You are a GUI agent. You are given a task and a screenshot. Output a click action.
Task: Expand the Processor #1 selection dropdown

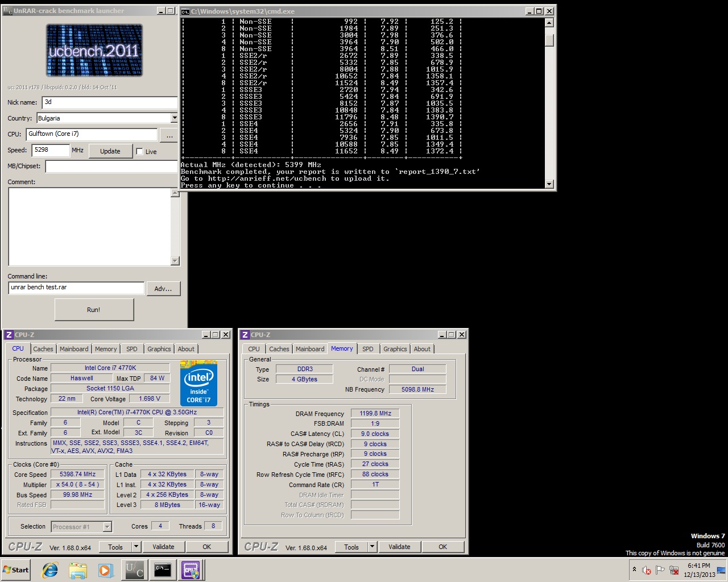(x=107, y=527)
